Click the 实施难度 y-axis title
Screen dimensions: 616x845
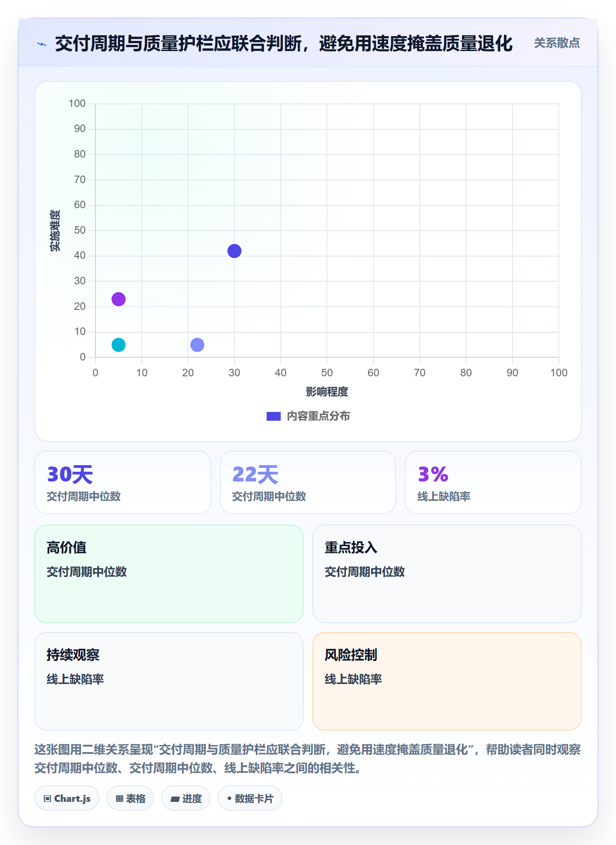pyautogui.click(x=55, y=231)
